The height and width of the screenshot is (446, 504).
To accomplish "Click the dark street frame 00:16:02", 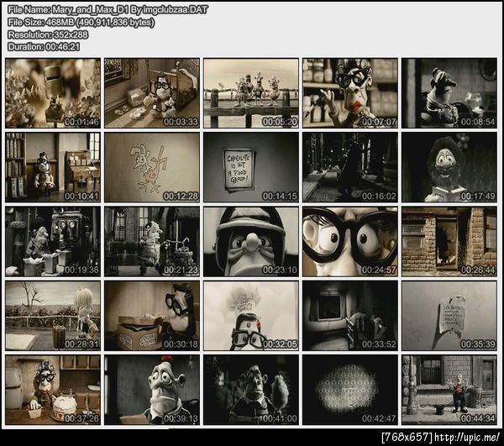I will [x=350, y=167].
